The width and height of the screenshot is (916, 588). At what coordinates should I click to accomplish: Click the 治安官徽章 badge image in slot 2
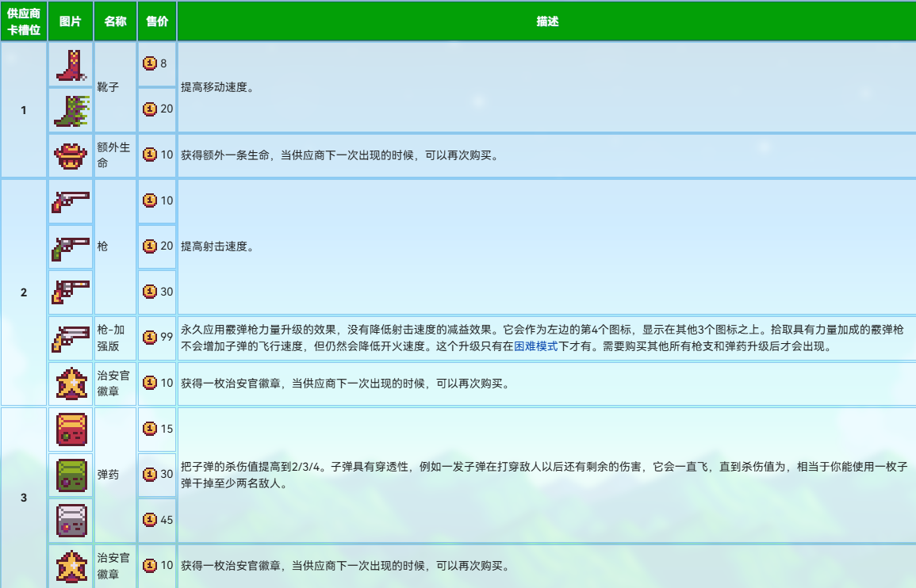click(71, 384)
